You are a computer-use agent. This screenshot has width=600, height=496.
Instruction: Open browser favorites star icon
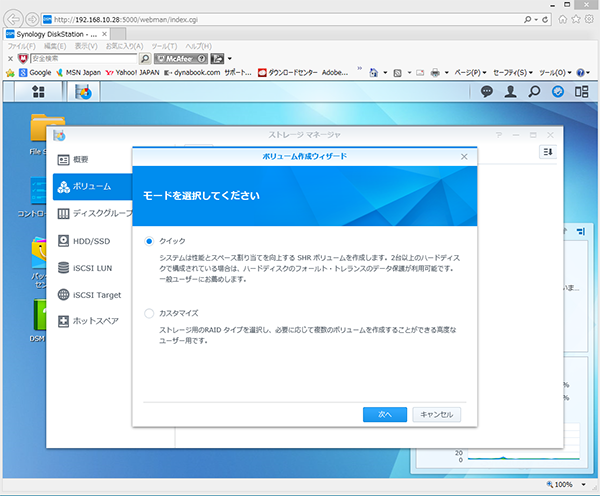[x=576, y=19]
